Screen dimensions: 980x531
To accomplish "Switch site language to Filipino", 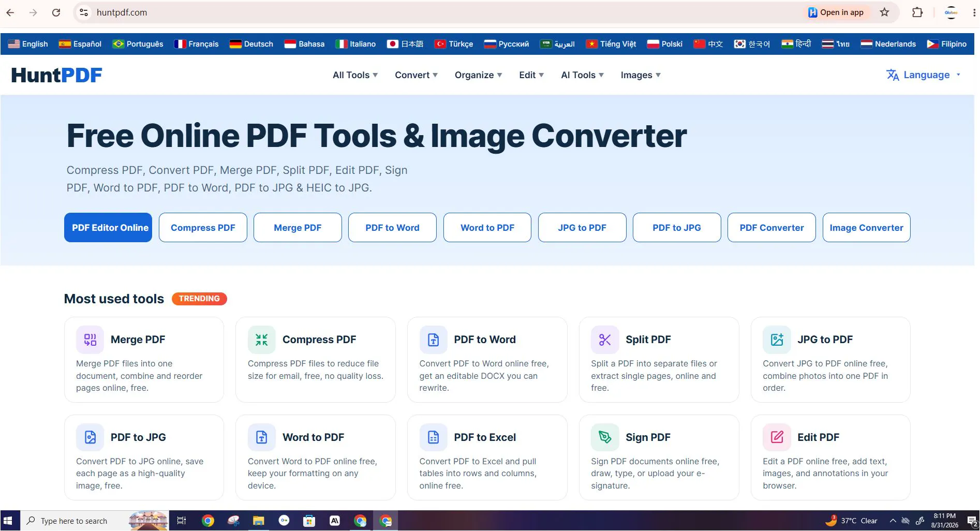I will (x=947, y=44).
